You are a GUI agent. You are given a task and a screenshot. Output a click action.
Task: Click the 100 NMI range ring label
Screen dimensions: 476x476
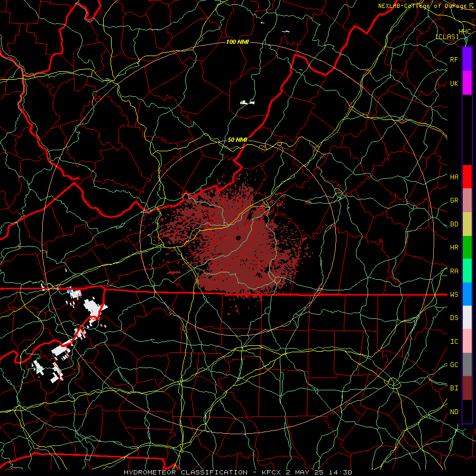pyautogui.click(x=237, y=42)
